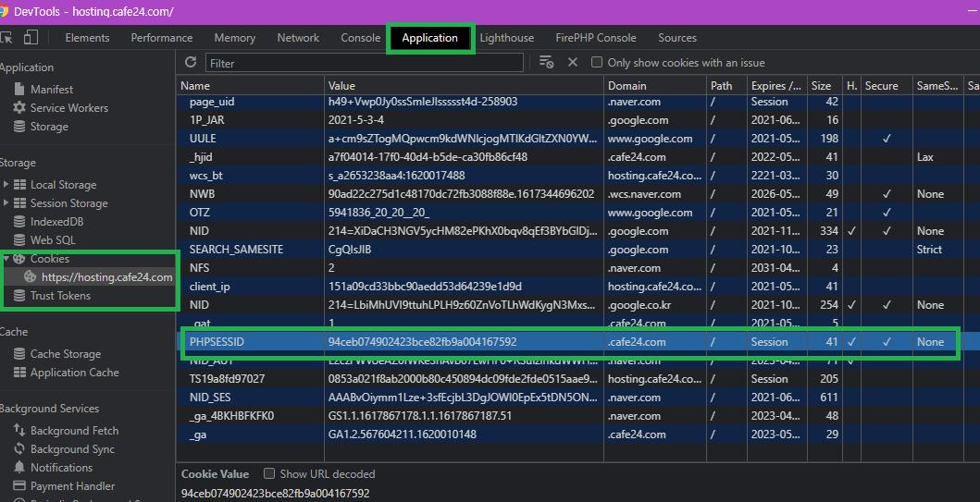Open Background Fetch service
The width and height of the screenshot is (980, 502).
point(74,431)
